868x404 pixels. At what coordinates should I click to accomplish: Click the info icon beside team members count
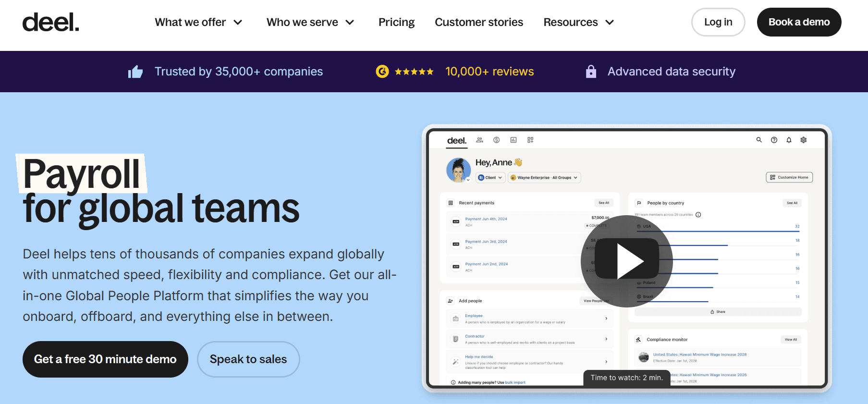pos(698,215)
